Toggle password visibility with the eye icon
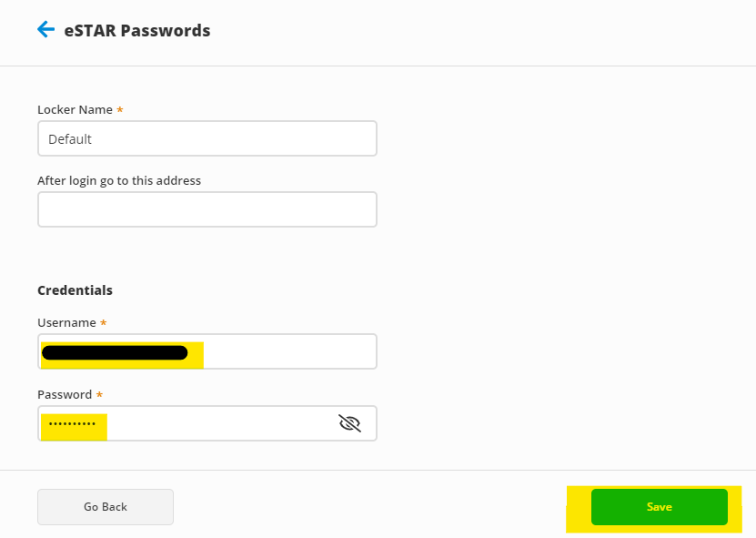Viewport: 756px width, 538px height. coord(349,422)
